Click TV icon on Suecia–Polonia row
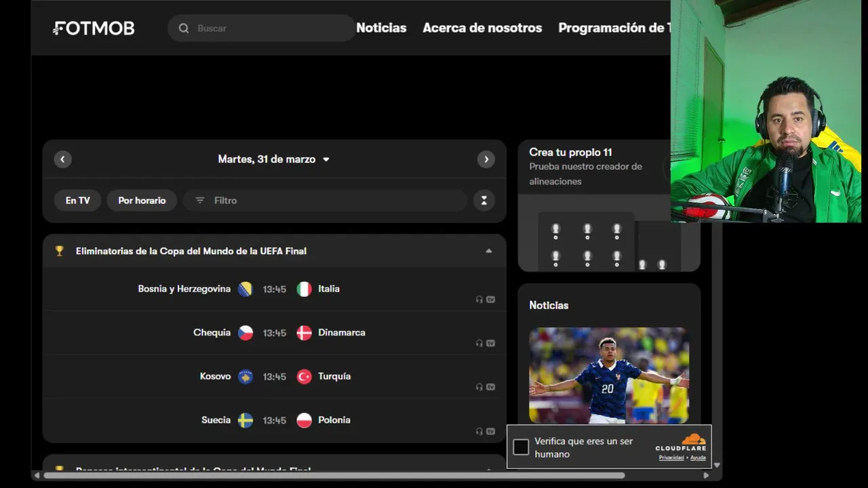The width and height of the screenshot is (868, 488). (490, 431)
